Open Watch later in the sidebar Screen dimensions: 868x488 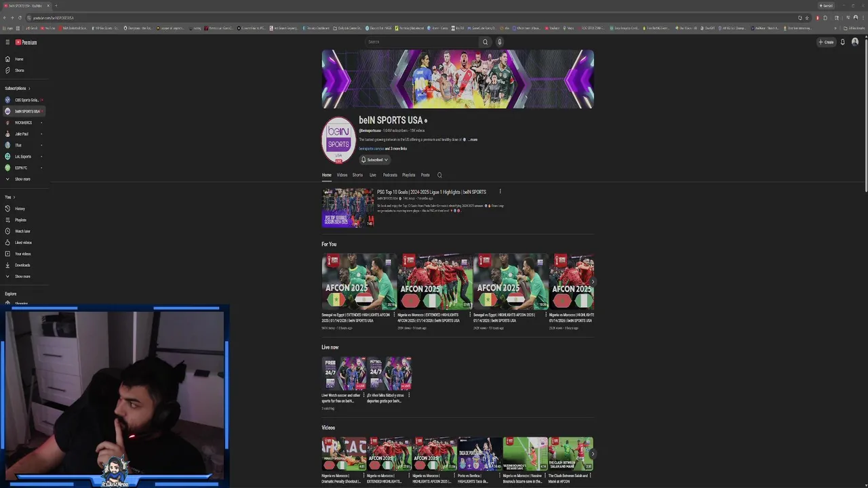[x=22, y=231]
